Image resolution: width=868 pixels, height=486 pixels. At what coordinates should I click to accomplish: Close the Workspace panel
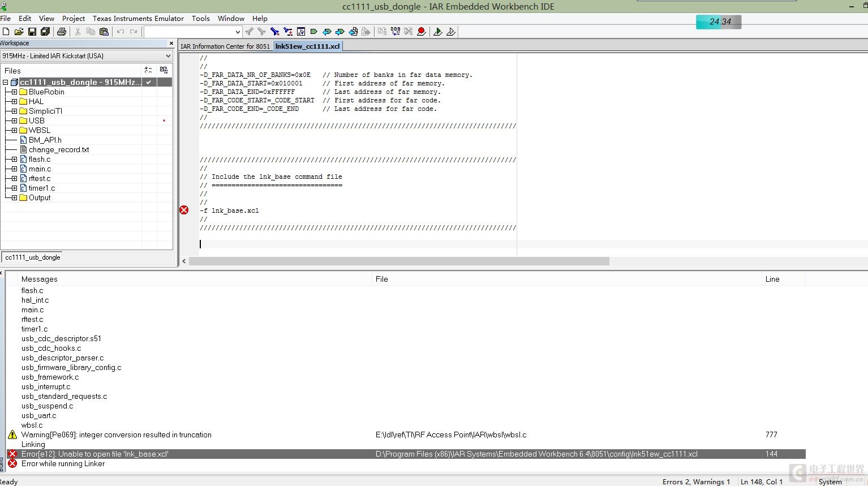171,43
